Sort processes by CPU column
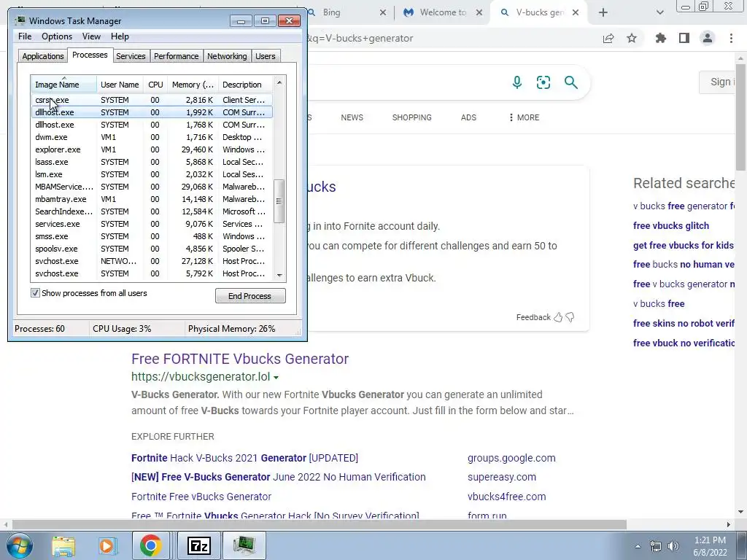 pyautogui.click(x=155, y=85)
